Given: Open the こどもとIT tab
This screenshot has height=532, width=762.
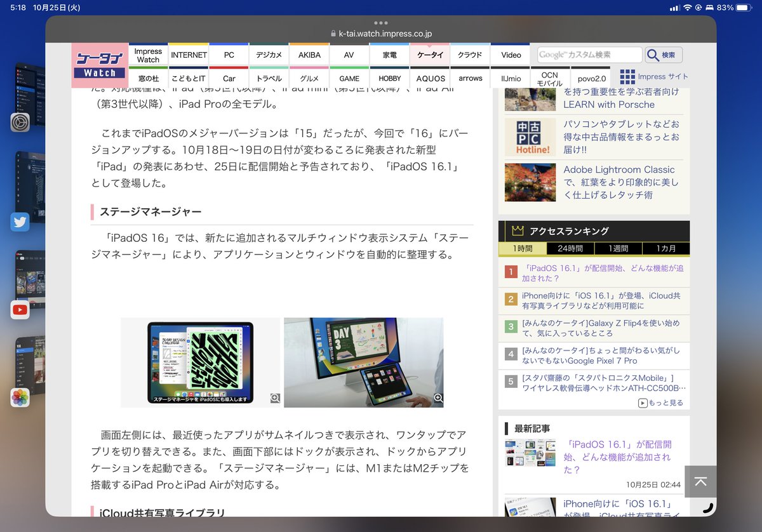Looking at the screenshot, I should (x=189, y=78).
